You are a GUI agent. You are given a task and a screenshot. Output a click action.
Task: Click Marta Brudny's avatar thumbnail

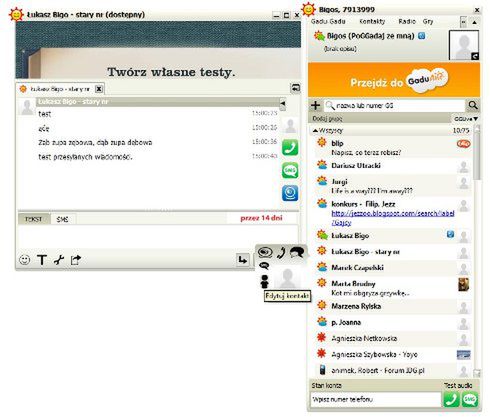[464, 284]
